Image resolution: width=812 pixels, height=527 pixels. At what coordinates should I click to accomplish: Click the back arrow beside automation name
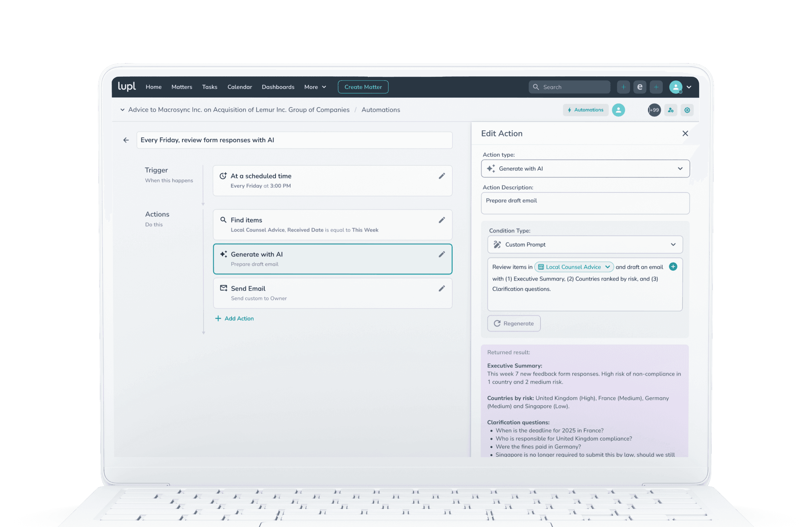(x=126, y=140)
